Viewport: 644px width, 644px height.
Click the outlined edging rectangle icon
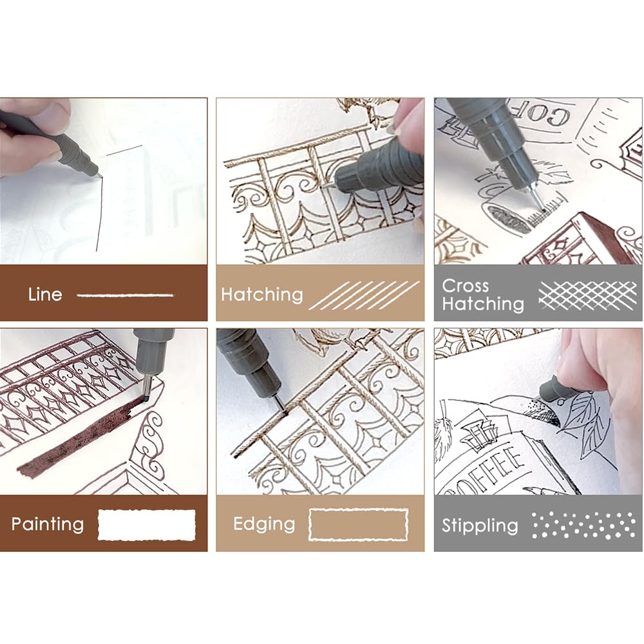coord(358,524)
